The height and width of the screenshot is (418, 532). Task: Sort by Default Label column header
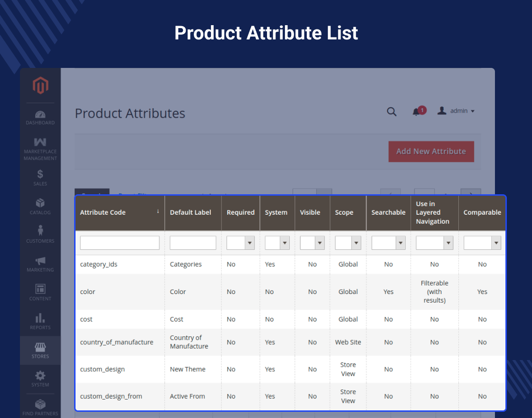193,213
